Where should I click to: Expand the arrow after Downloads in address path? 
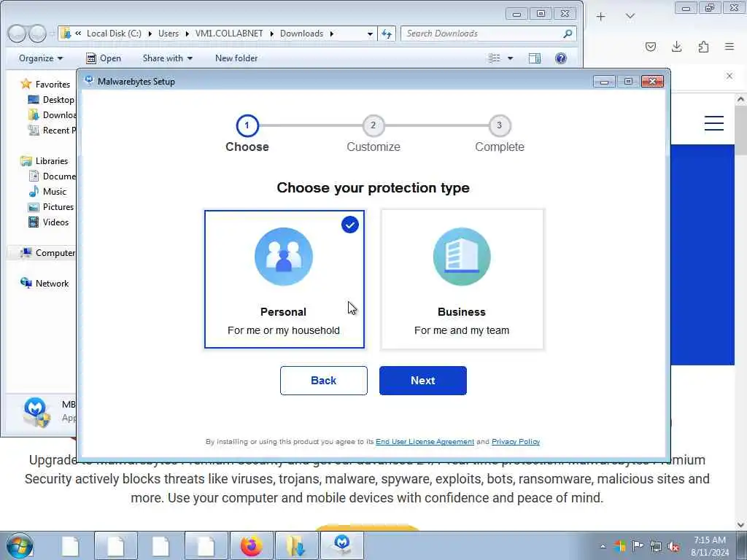pyautogui.click(x=332, y=34)
